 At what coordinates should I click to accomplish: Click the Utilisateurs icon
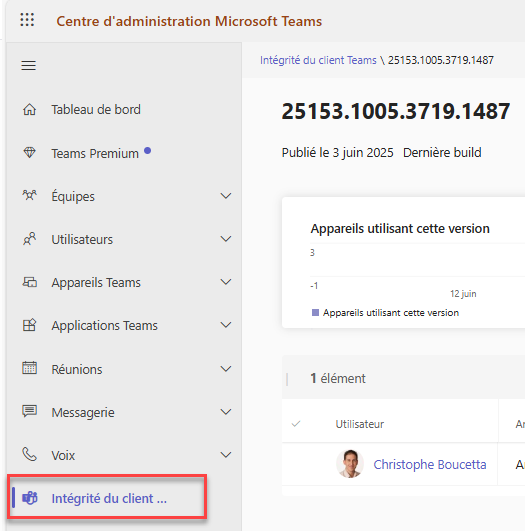click(x=29, y=239)
